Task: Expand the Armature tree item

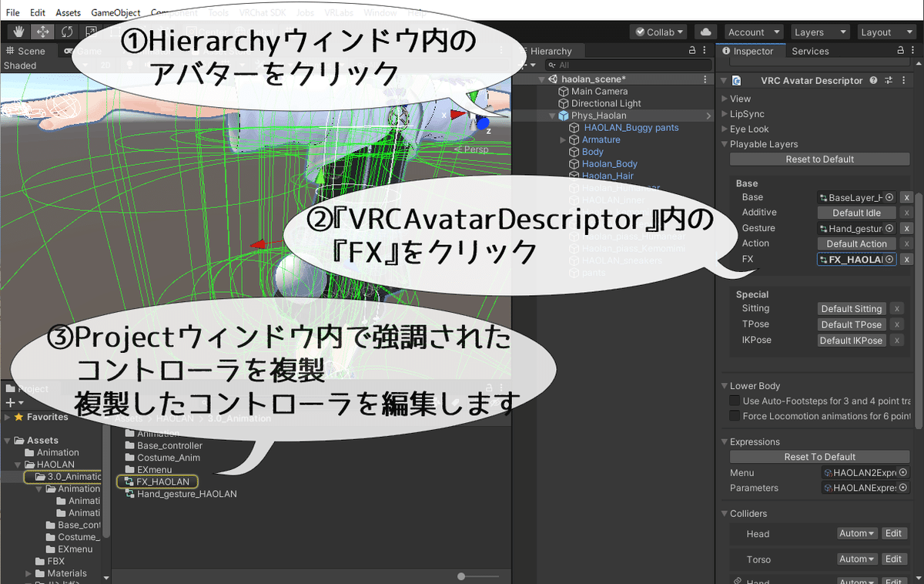Action: pos(564,139)
